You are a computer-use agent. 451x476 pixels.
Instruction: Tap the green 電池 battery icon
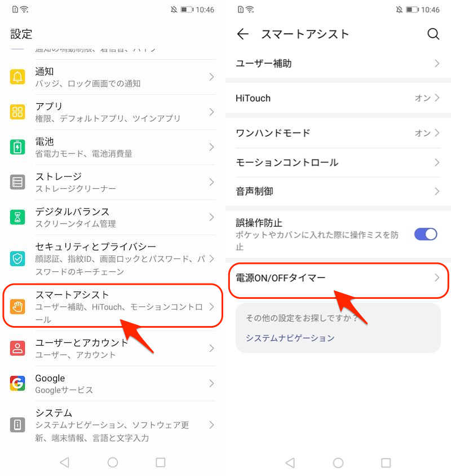(x=17, y=147)
